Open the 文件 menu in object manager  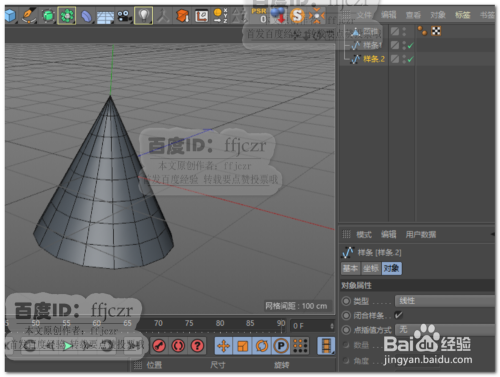point(364,15)
